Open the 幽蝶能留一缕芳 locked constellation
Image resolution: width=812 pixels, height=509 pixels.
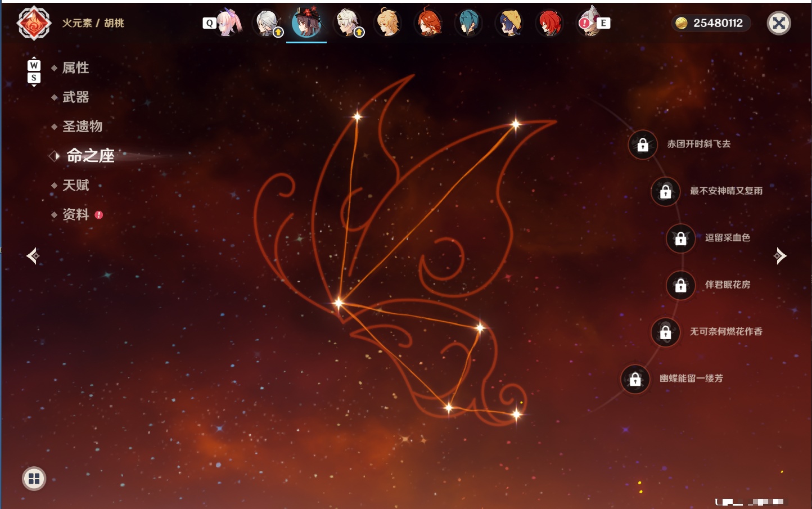click(x=635, y=379)
